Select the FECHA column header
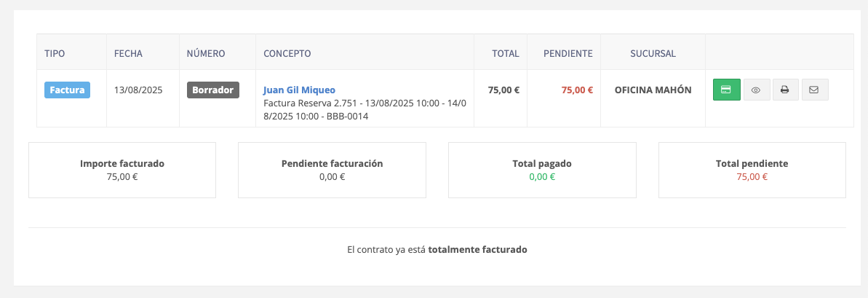Screen dimensions: 868x298 pyautogui.click(x=129, y=54)
